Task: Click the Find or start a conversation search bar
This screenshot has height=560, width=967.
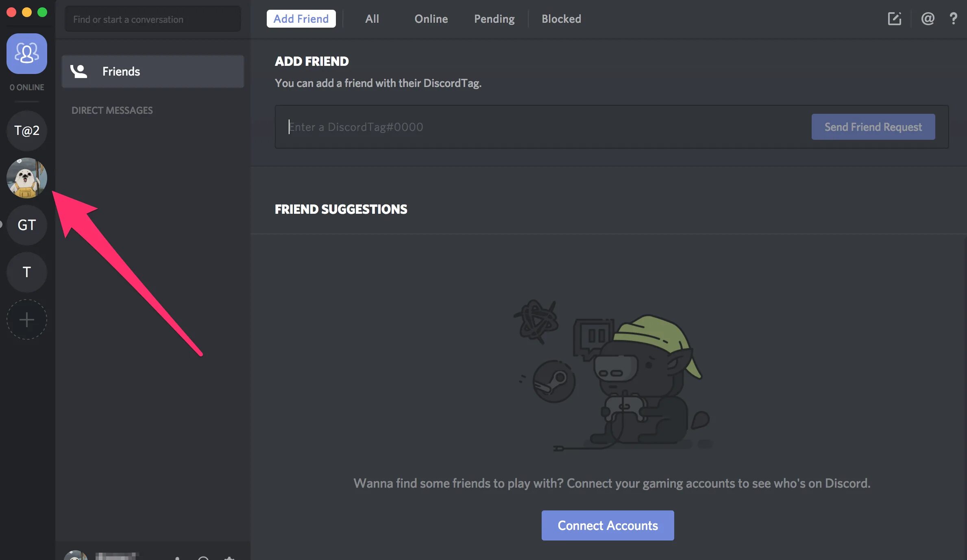Action: 152,18
